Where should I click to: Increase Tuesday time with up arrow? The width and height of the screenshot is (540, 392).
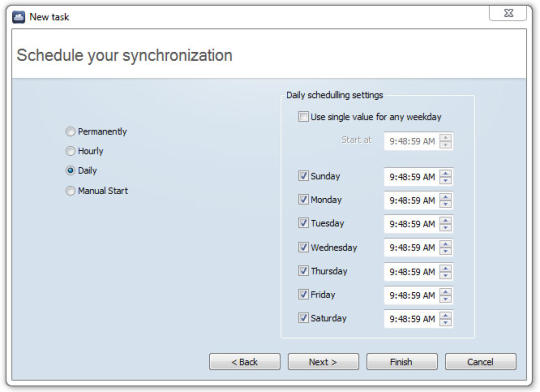446,221
